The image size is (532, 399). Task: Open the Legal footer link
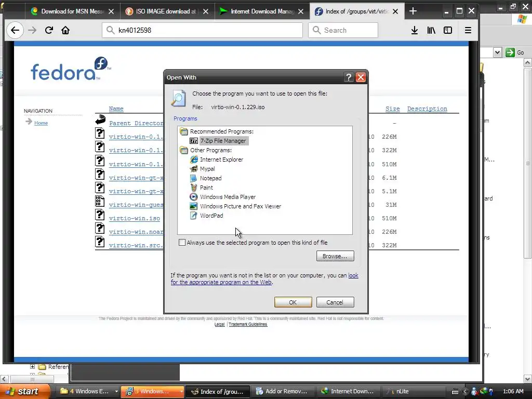click(220, 324)
